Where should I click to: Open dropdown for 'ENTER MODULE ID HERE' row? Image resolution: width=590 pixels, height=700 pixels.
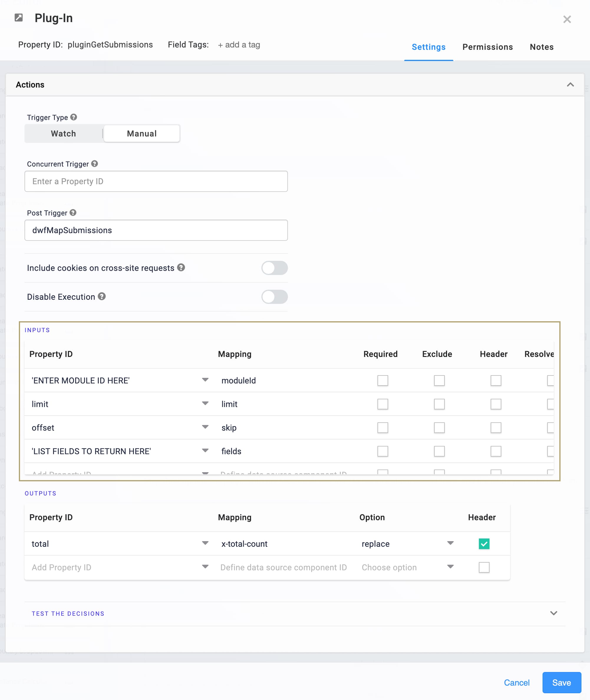click(x=205, y=380)
